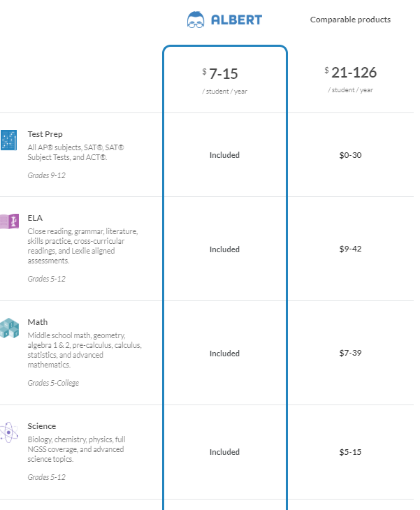Click the $0-30 Test Prep price

coord(350,155)
